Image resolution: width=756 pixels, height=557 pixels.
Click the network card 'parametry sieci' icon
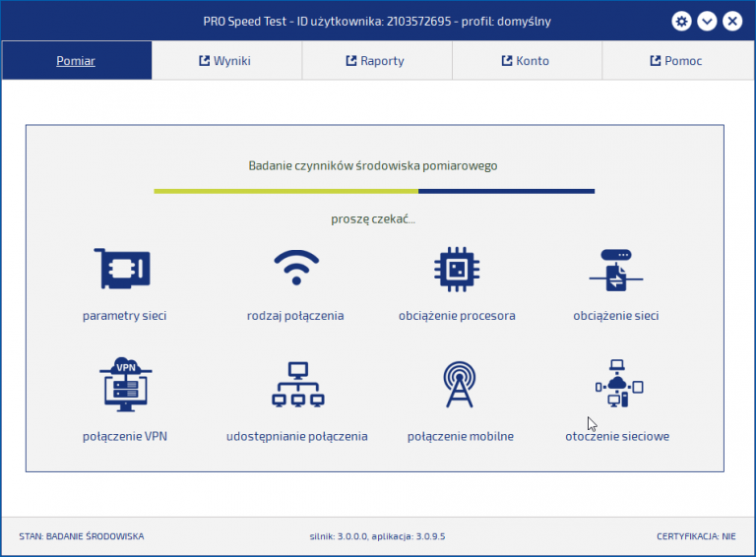pos(124,269)
